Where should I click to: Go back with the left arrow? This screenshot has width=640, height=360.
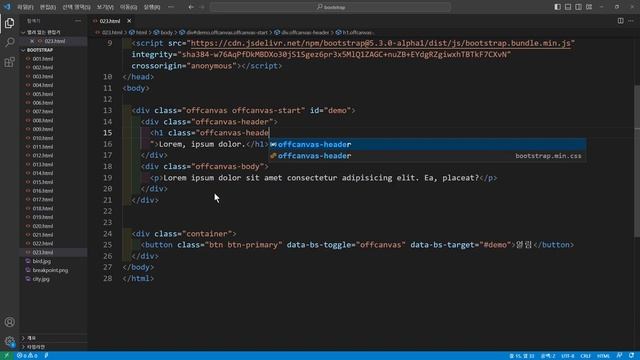[x=191, y=7]
